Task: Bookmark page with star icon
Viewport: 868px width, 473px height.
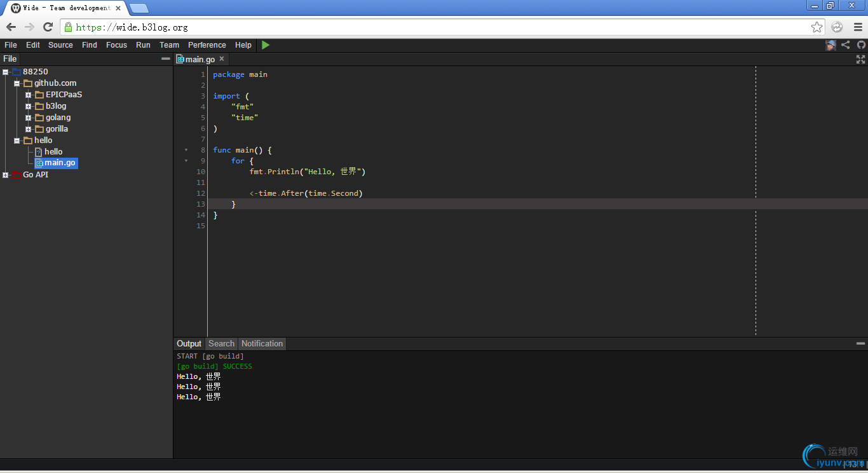Action: click(817, 27)
